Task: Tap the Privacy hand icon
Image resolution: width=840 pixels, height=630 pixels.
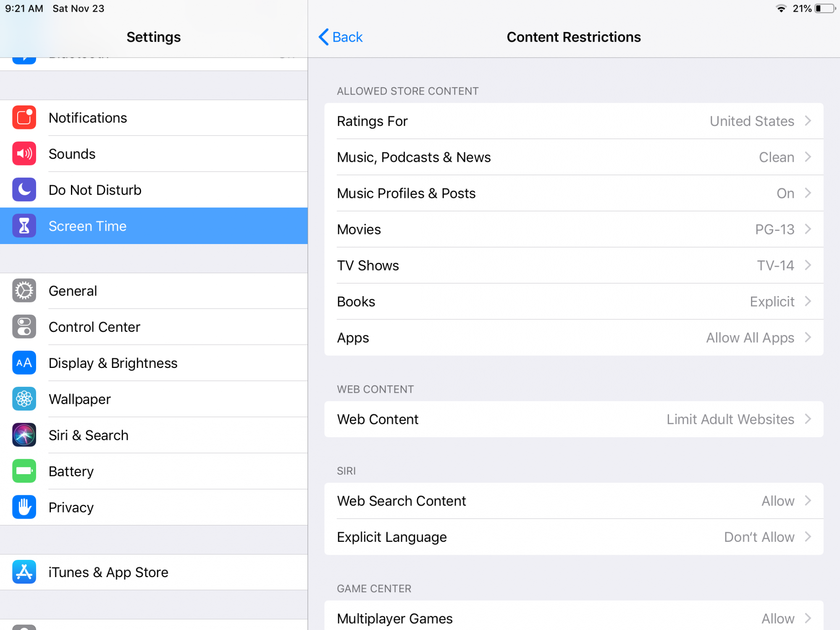Action: point(24,507)
